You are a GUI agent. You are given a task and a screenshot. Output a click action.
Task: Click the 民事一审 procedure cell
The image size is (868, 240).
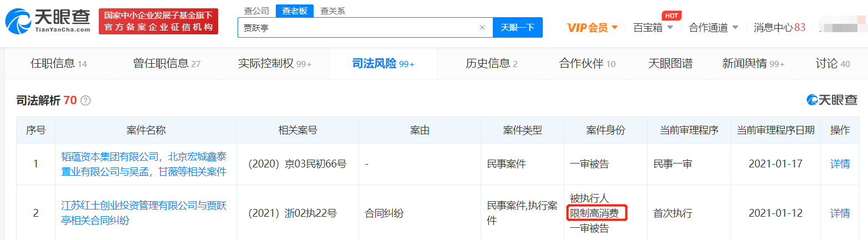pyautogui.click(x=673, y=164)
